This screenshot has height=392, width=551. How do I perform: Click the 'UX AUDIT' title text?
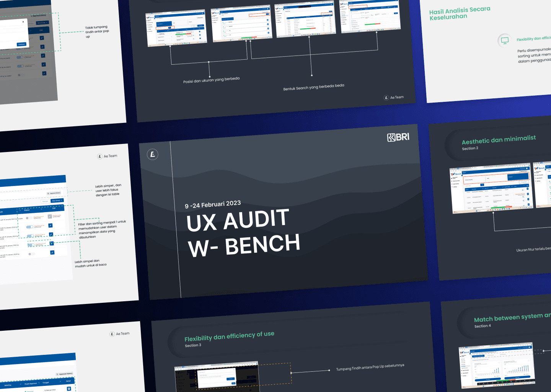click(x=238, y=220)
